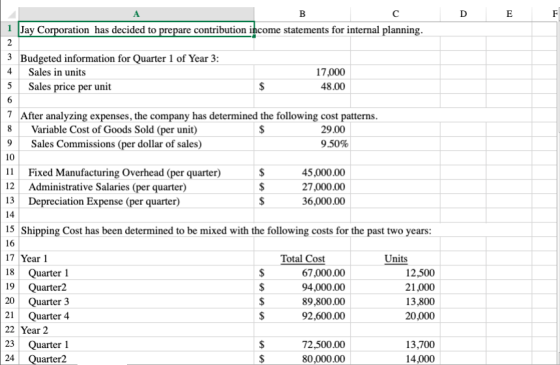
Task: Click the 27,000.00 salaries value
Action: coord(302,187)
